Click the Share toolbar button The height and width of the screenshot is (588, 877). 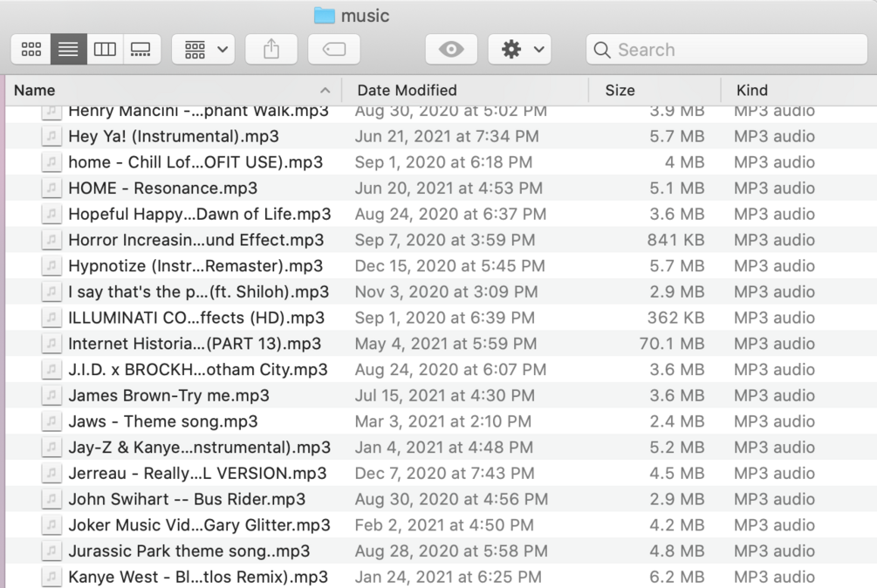click(271, 49)
